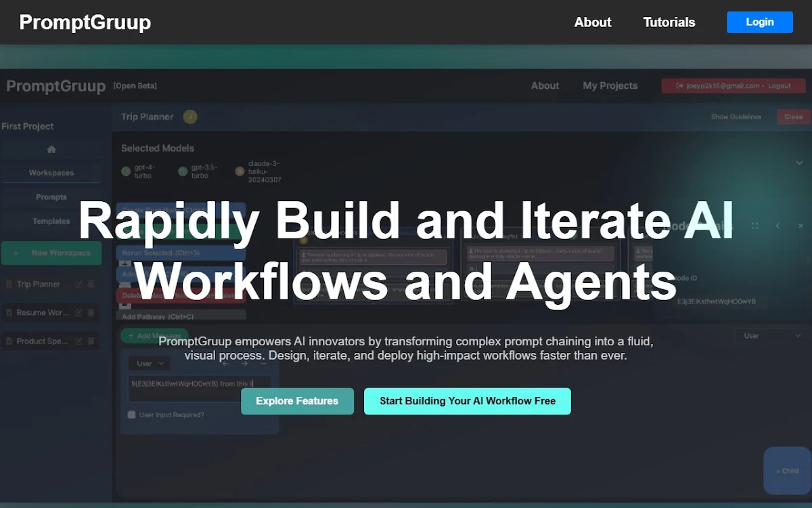This screenshot has width=812, height=508.
Task: Click trash icon on Resume Wor... row
Action: (91, 313)
